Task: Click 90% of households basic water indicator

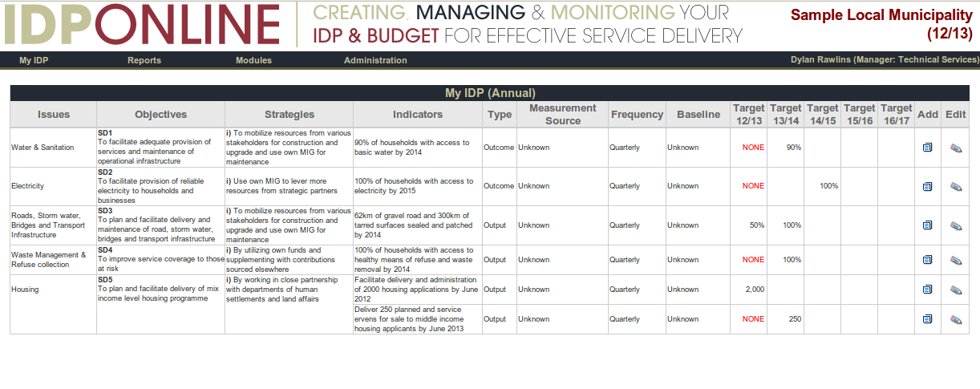Action: (x=411, y=148)
